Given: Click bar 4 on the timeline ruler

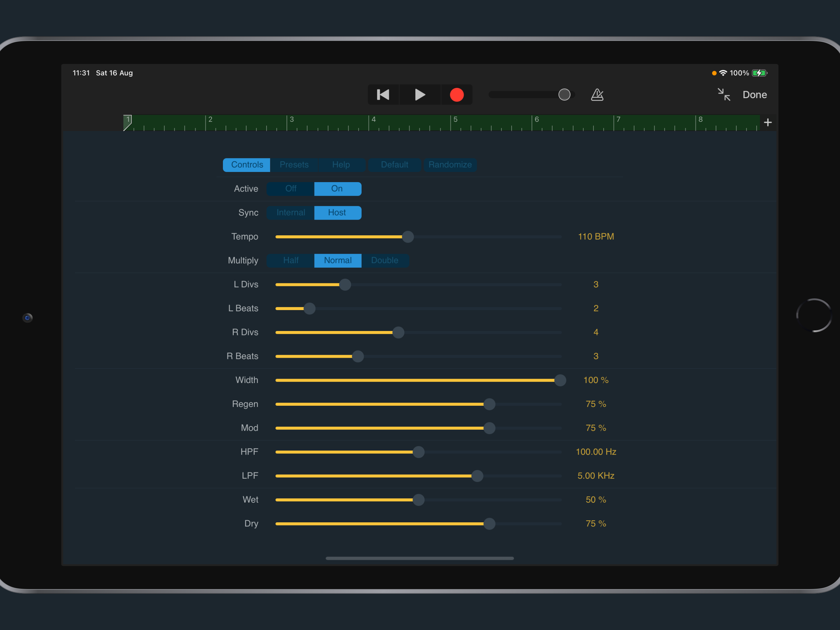Looking at the screenshot, I should pos(374,119).
